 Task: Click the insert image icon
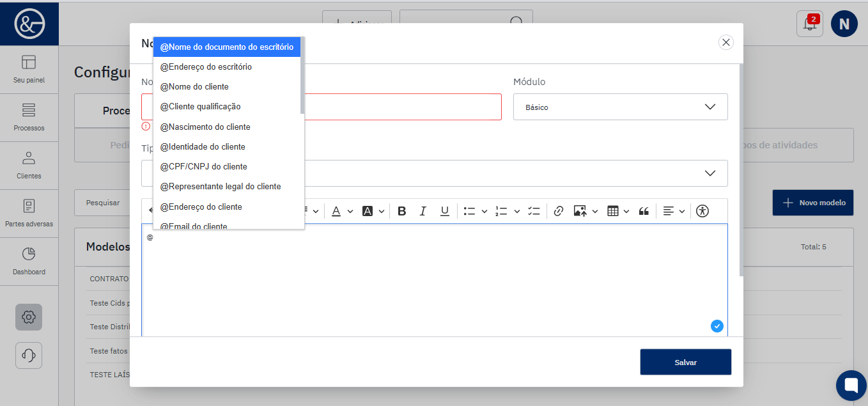(580, 211)
